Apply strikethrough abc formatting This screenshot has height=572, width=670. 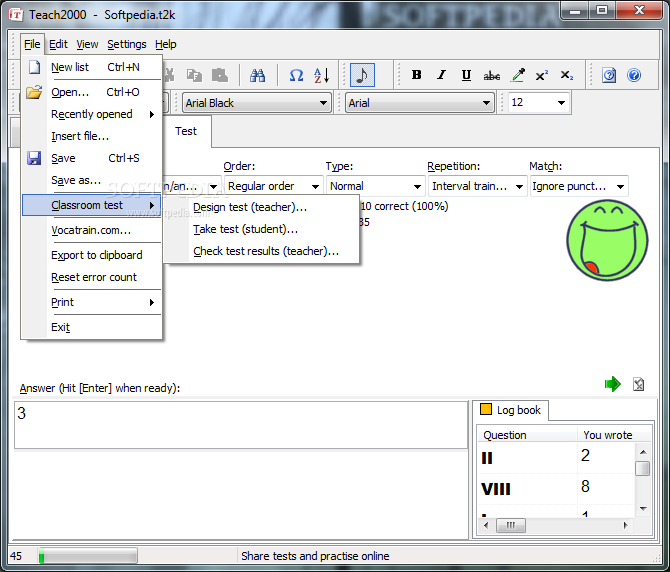pyautogui.click(x=491, y=76)
